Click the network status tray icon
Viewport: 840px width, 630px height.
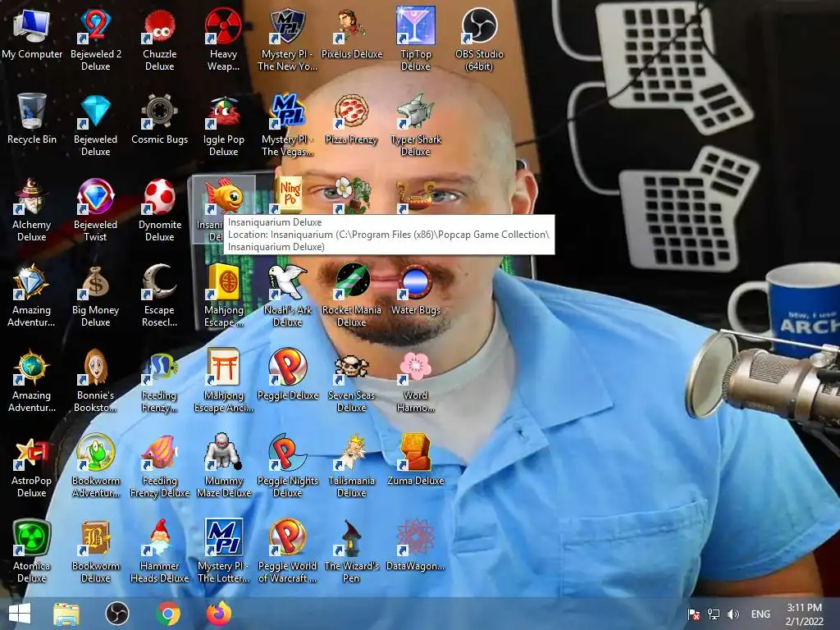pyautogui.click(x=714, y=614)
